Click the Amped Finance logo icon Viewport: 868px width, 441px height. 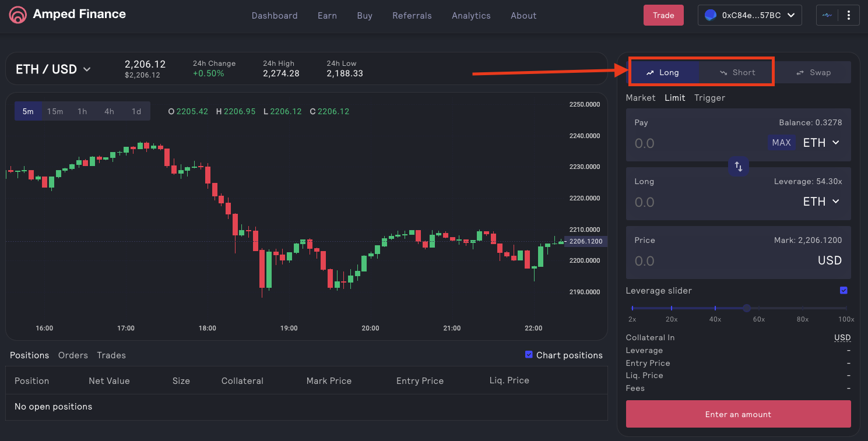coord(17,15)
